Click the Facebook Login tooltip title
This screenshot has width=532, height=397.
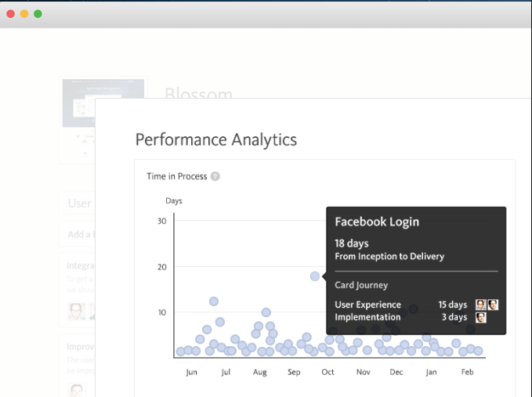(377, 222)
